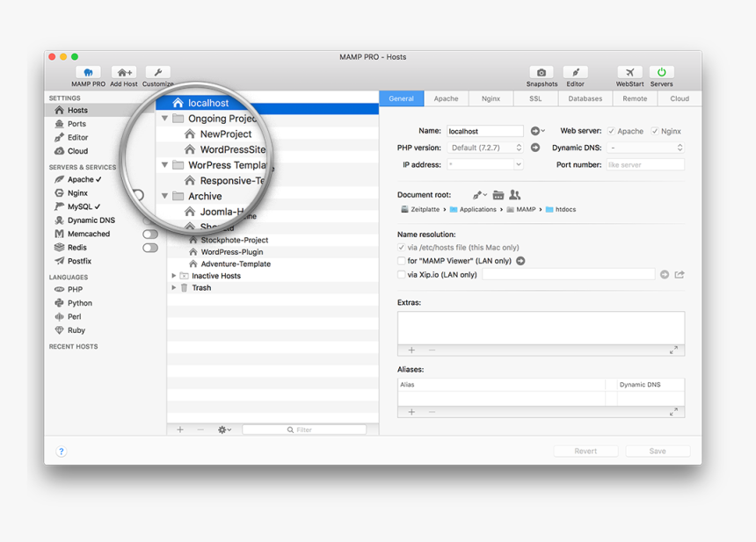Viewport: 756px width, 542px height.
Task: Open the Dynamic DNS dropdown
Action: tap(645, 148)
